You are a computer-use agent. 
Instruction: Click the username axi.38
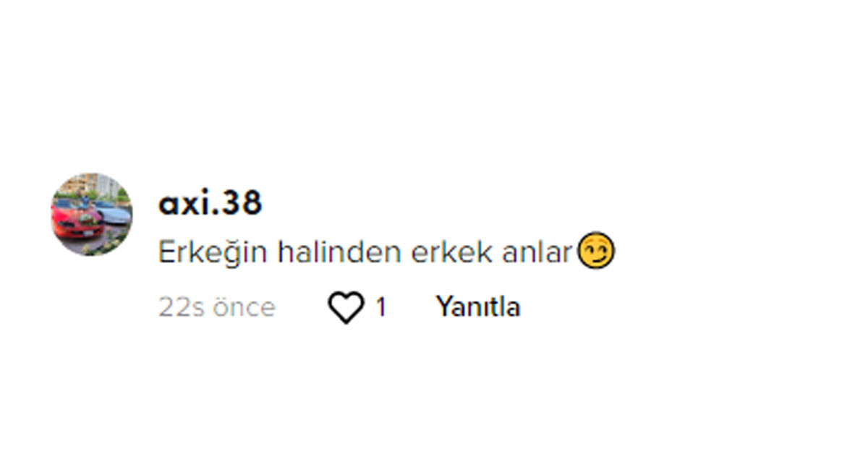(210, 204)
